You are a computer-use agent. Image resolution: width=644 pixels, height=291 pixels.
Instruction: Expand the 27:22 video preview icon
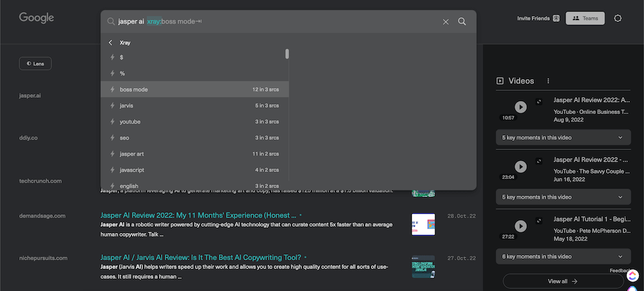pos(539,220)
